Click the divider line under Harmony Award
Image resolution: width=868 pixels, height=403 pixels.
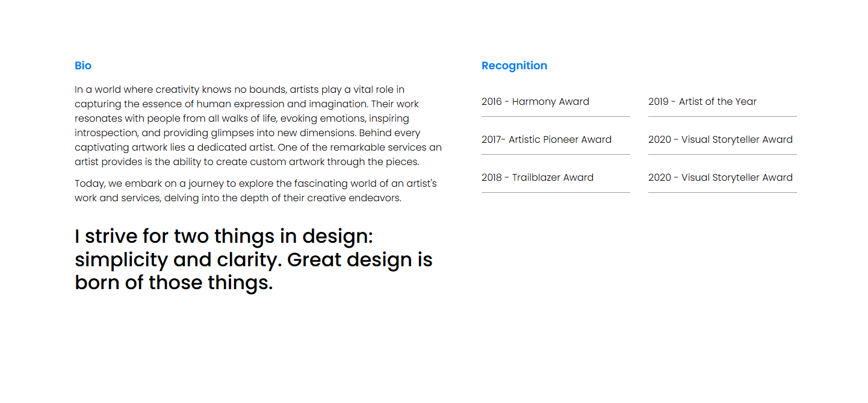(556, 116)
